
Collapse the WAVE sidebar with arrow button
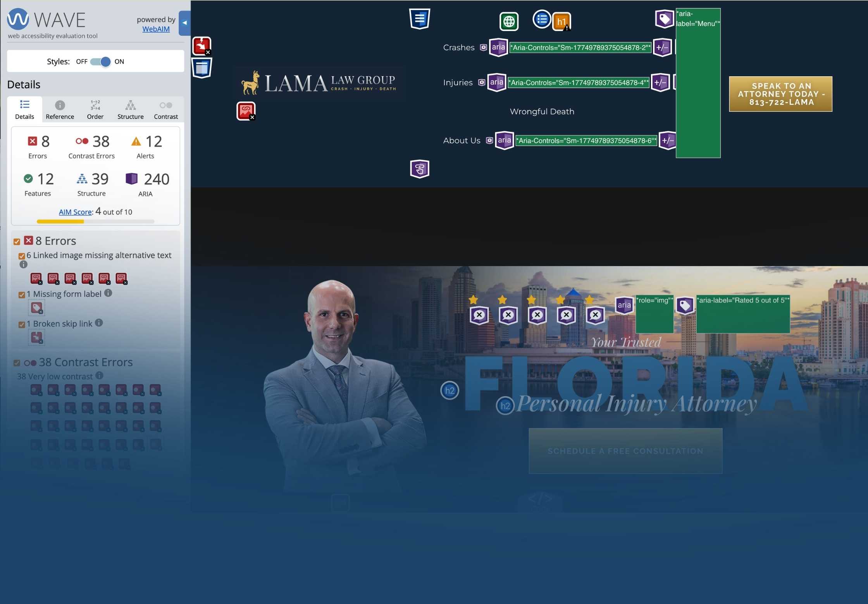coord(185,23)
